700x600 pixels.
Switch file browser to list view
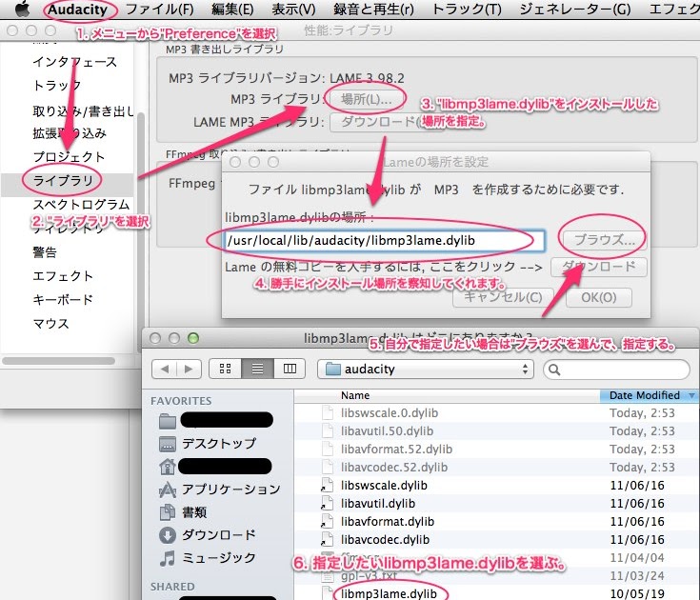point(257,369)
